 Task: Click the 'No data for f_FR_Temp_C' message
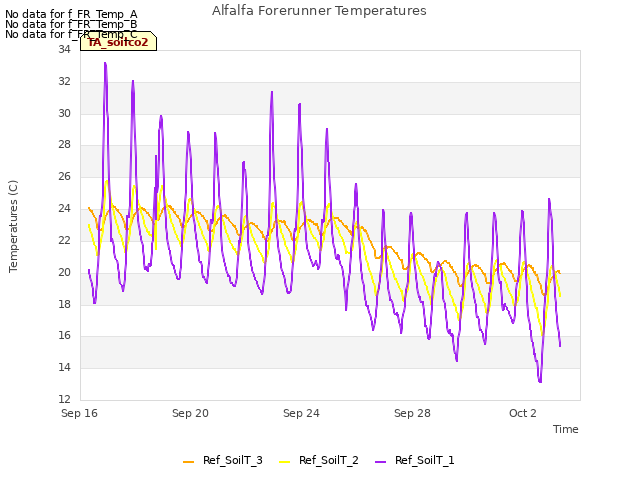71,34
